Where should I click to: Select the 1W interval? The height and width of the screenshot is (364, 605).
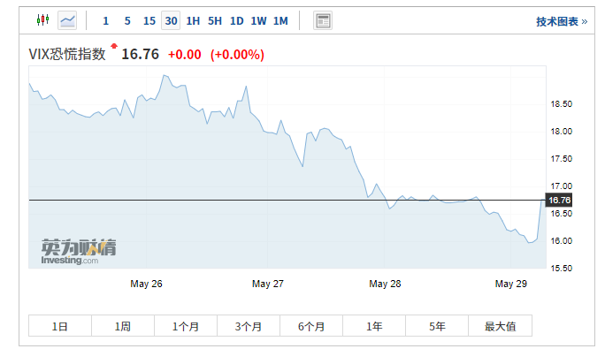[x=258, y=20]
